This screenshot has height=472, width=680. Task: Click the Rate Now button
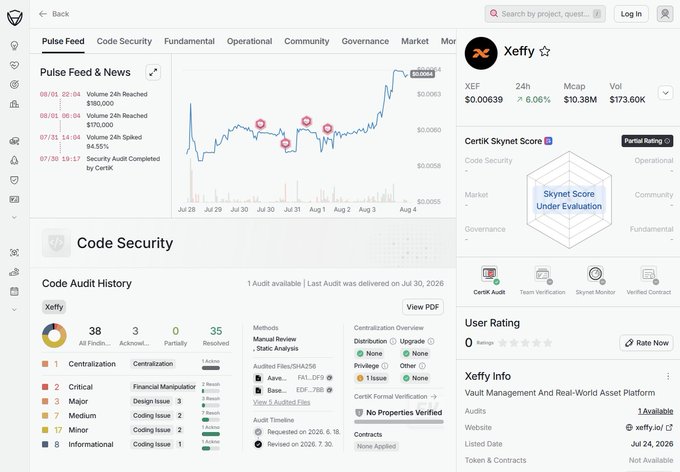[647, 343]
